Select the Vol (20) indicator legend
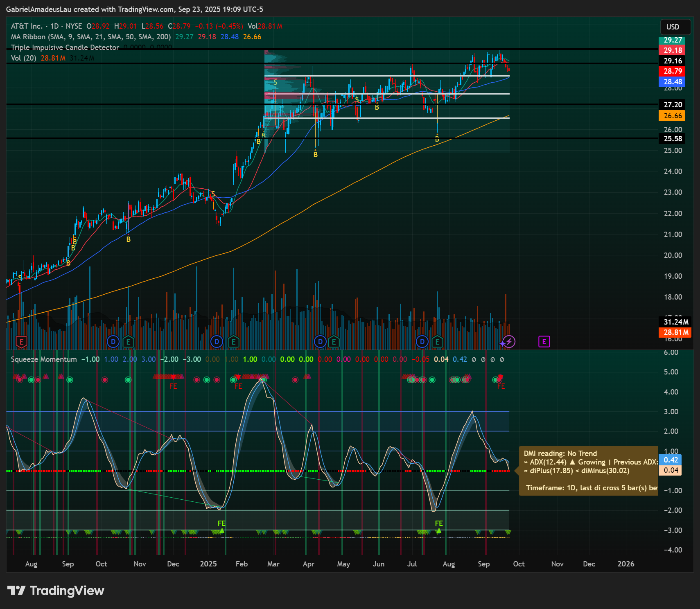700x609 pixels. coord(23,58)
